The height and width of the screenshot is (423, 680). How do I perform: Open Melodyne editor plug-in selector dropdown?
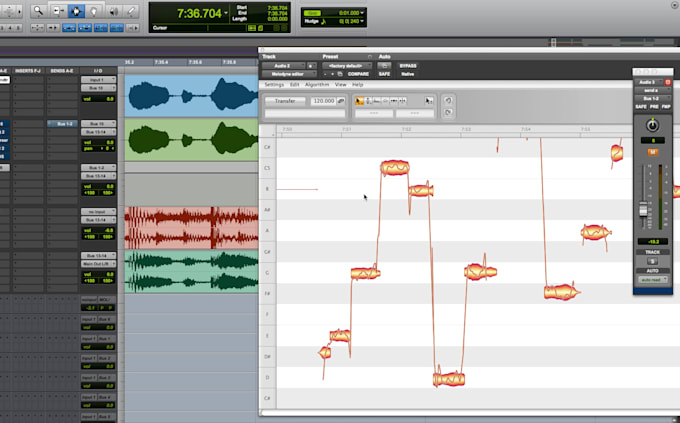tap(289, 74)
